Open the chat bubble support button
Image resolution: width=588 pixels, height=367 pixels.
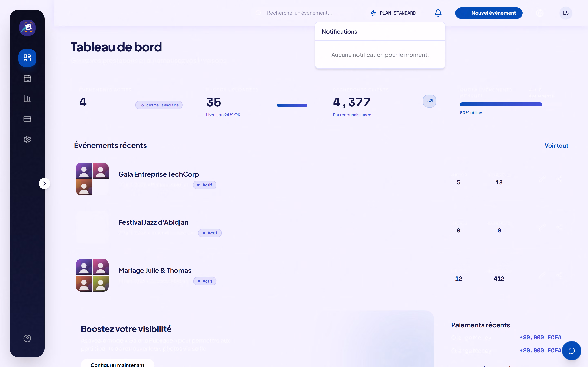(x=571, y=350)
